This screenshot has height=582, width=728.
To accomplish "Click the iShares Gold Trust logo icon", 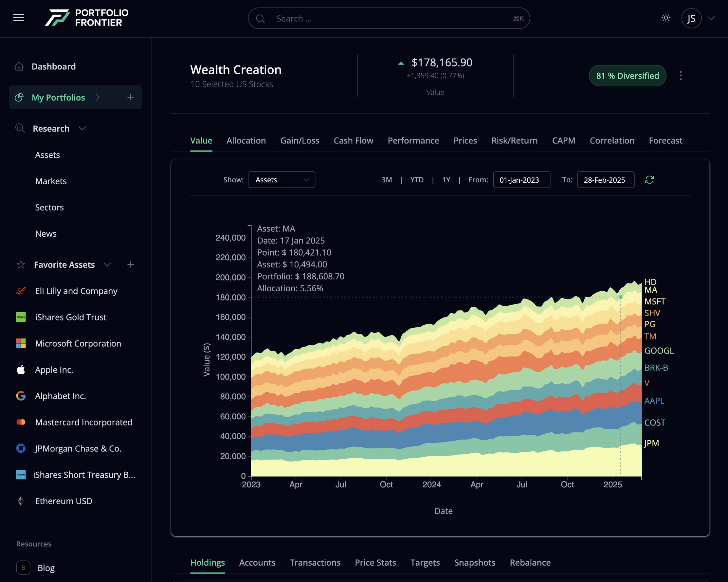I will pyautogui.click(x=21, y=317).
